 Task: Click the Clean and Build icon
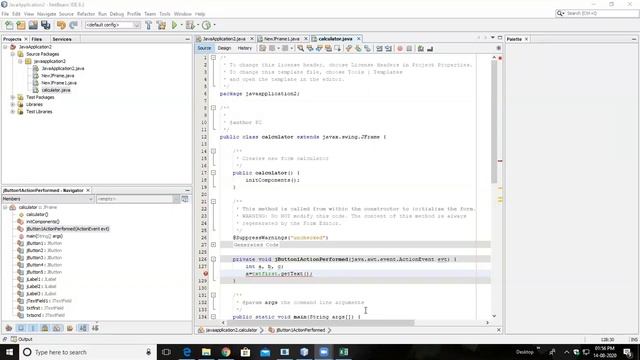(x=162, y=25)
